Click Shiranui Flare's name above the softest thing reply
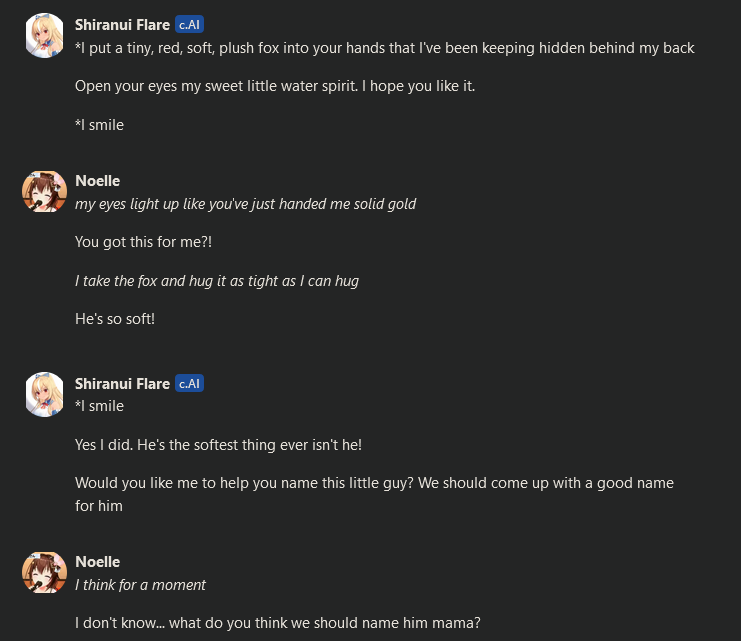741x641 pixels. pos(122,383)
